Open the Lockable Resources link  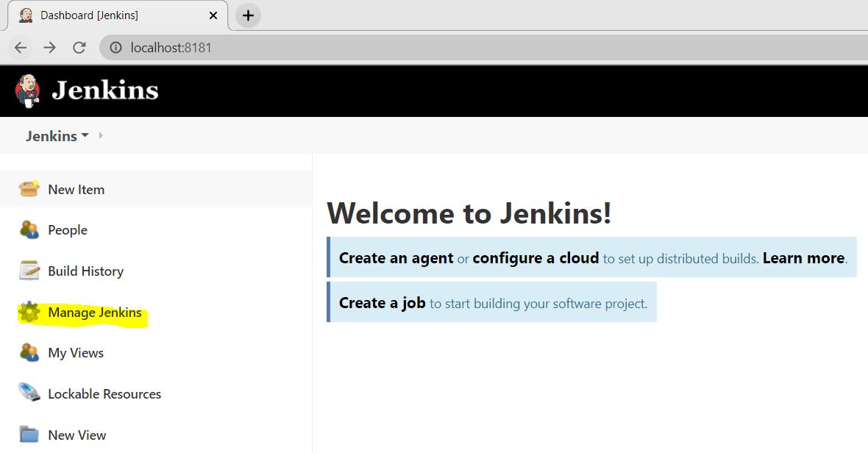point(104,394)
